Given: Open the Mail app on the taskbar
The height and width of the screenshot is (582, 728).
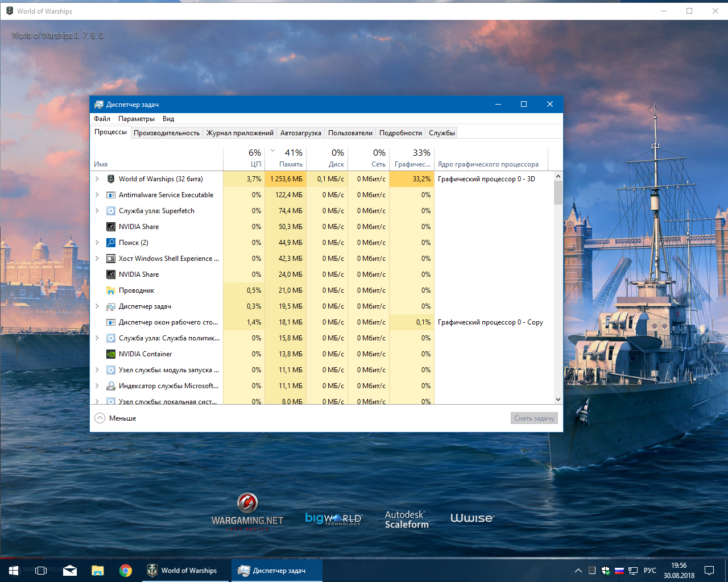Looking at the screenshot, I should coord(70,571).
